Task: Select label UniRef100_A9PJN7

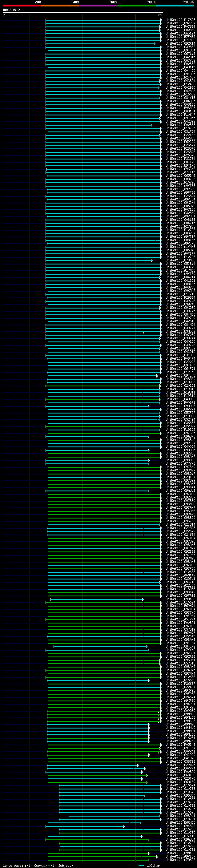Action: (180, 443)
